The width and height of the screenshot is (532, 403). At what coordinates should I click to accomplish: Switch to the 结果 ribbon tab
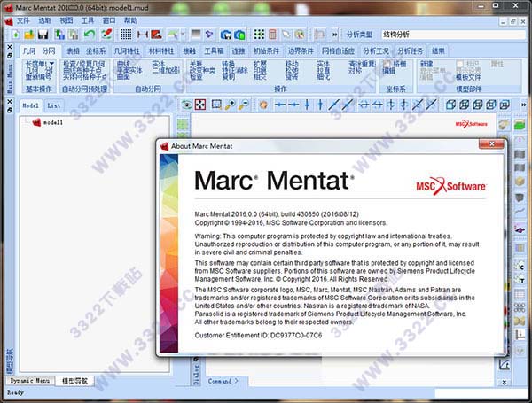coord(438,51)
